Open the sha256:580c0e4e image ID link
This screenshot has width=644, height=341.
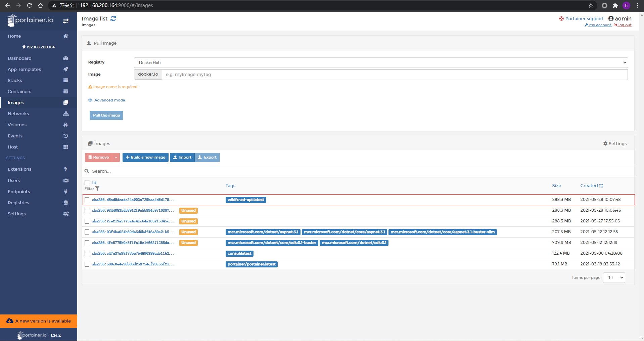[x=133, y=264]
